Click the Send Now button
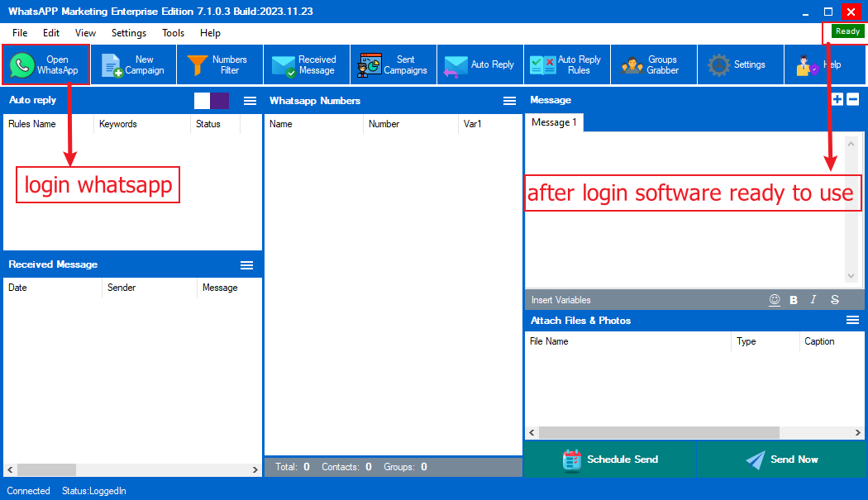 click(781, 460)
